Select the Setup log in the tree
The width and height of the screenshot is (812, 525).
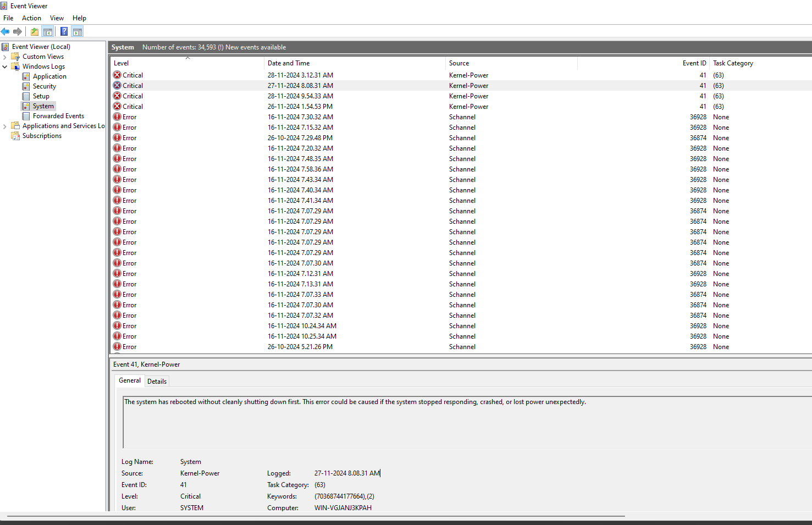pos(40,96)
